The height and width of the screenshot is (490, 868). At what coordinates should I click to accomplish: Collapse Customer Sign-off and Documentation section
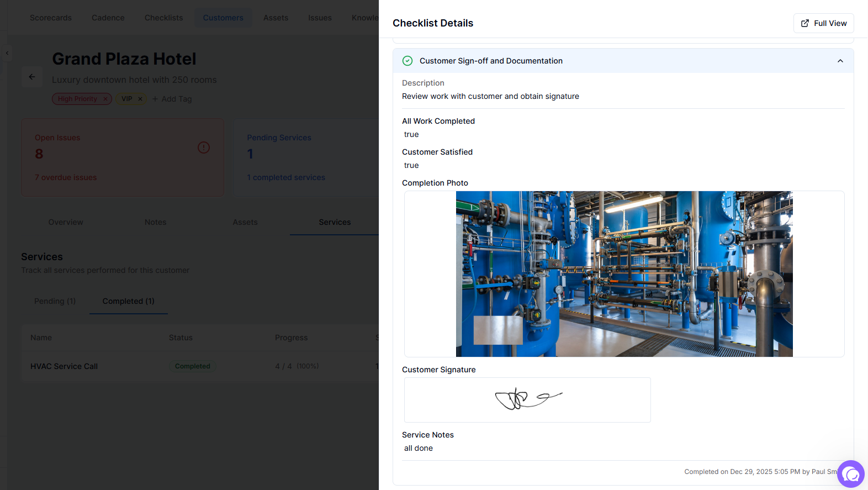(x=840, y=61)
